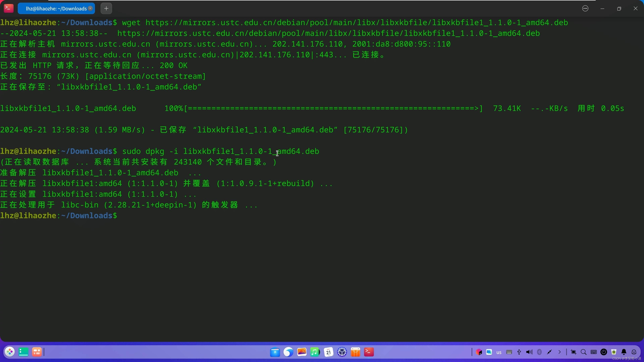Launch the music player from the dock
Viewport: 644px width, 362px height.
pyautogui.click(x=315, y=352)
